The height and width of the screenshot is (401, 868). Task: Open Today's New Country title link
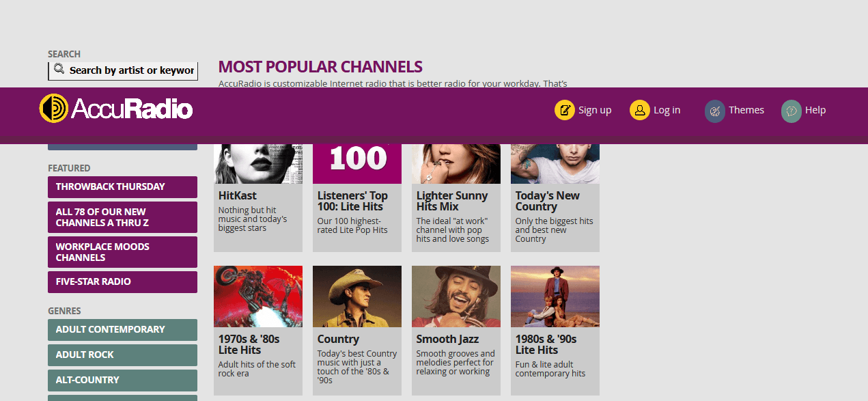coord(547,201)
